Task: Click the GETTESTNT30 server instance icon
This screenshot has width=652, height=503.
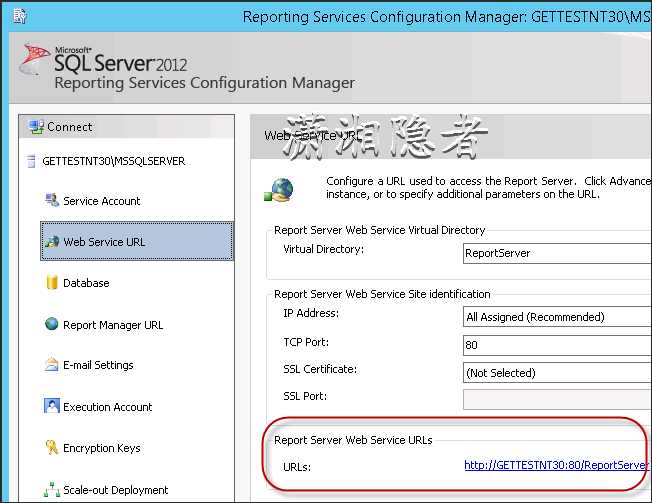Action: coord(31,161)
